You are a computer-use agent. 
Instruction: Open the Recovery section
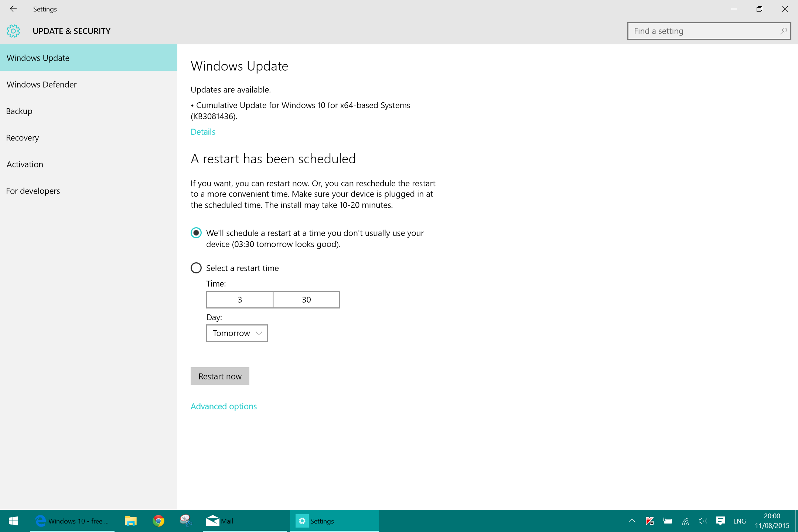pyautogui.click(x=23, y=138)
